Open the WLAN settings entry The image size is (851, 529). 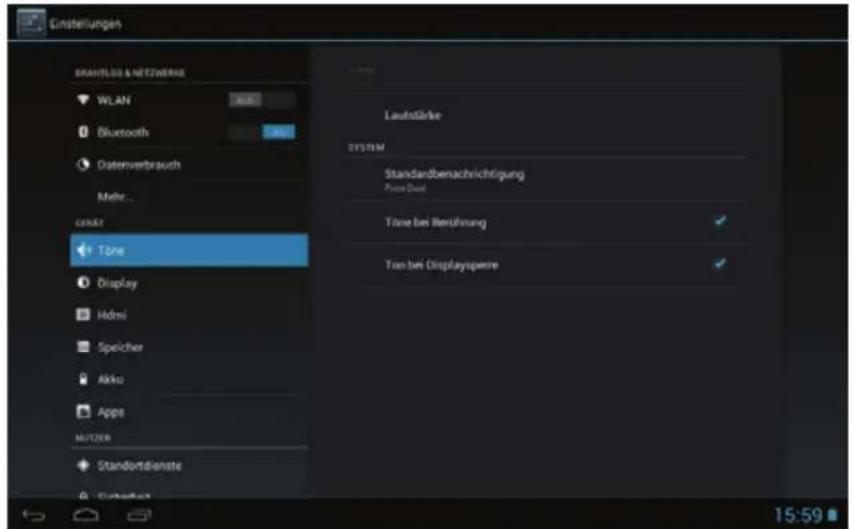(189, 100)
